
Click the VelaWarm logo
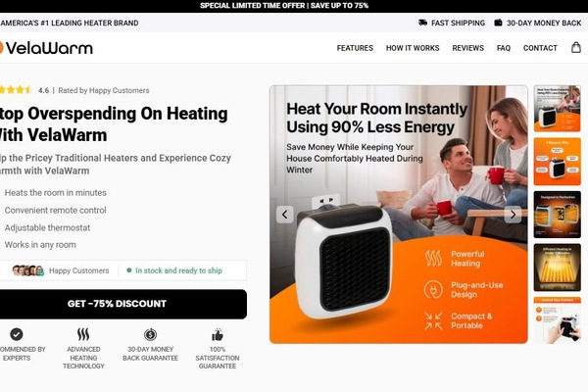46,48
